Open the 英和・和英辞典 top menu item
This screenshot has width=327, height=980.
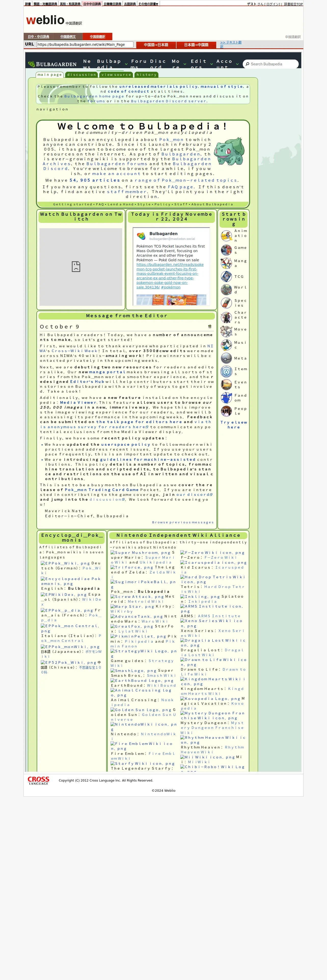click(x=70, y=4)
